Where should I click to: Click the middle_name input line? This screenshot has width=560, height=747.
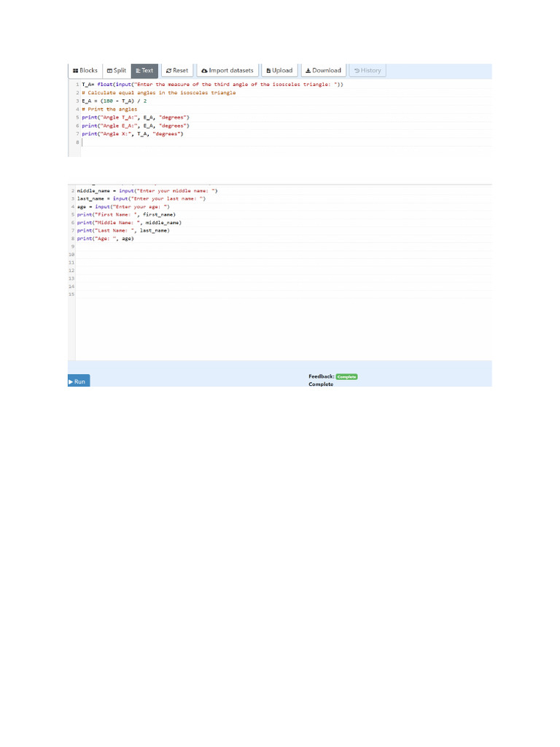147,190
